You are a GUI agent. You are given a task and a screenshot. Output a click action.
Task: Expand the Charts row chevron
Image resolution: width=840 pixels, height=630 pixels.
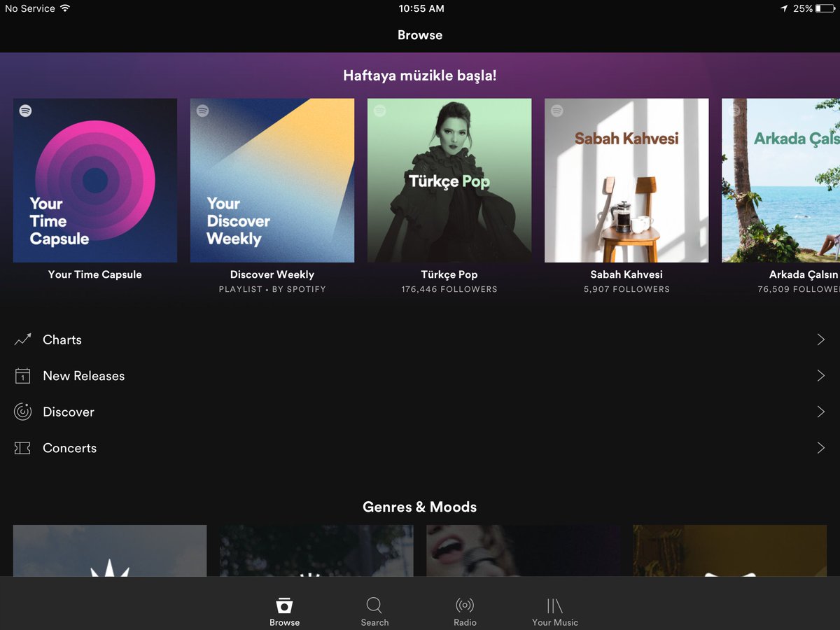[821, 339]
